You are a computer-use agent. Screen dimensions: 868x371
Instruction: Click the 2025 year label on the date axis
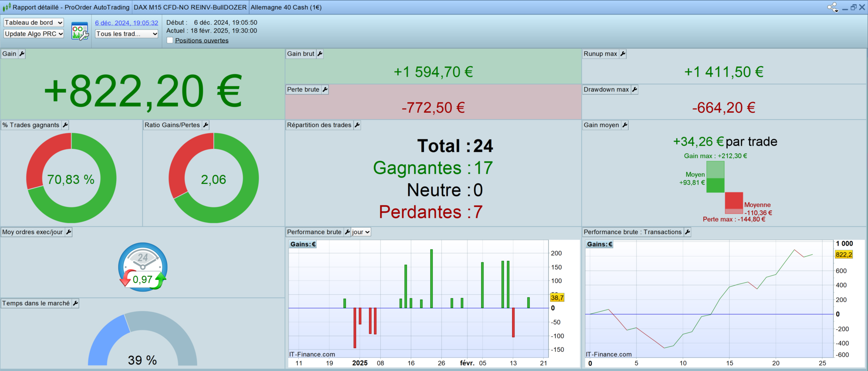pos(360,363)
